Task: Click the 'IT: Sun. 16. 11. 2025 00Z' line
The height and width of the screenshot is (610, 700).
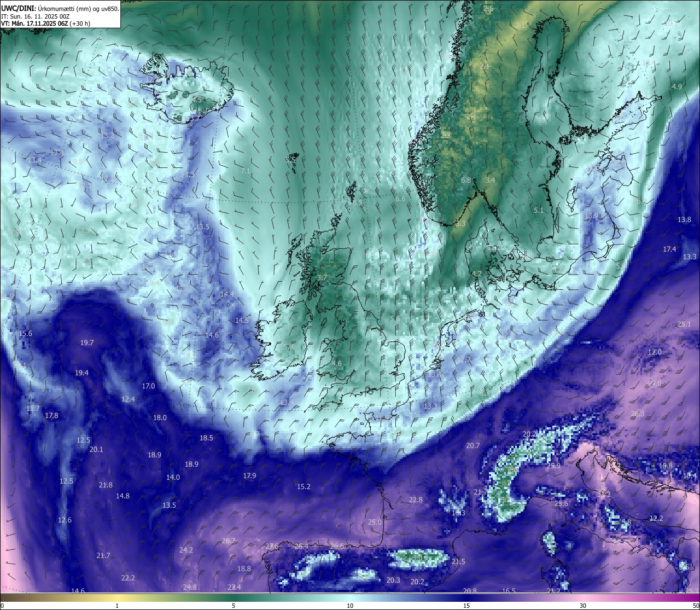Action: [35, 16]
